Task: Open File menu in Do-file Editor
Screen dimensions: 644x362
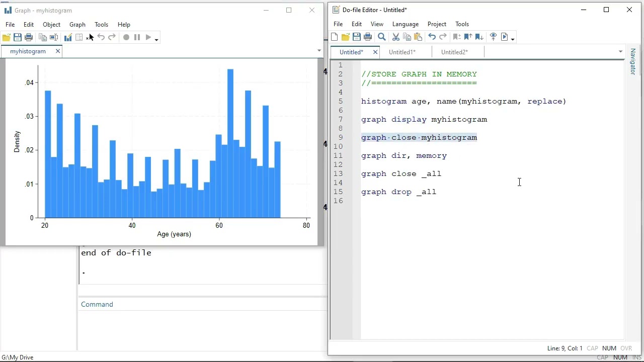Action: [x=338, y=24]
